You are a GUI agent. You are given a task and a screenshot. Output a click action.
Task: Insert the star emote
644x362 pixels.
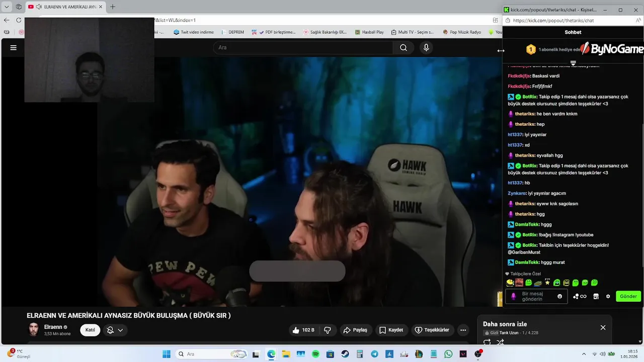(x=547, y=283)
